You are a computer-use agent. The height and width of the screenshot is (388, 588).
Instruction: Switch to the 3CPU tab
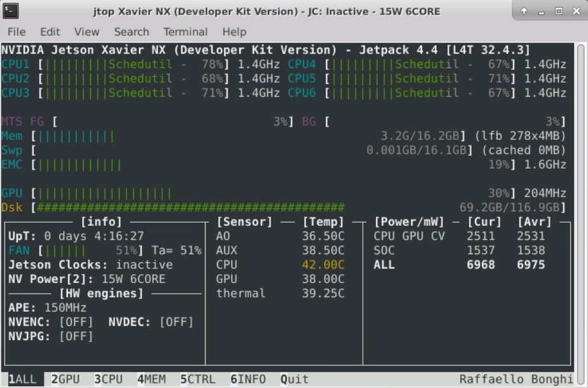pyautogui.click(x=108, y=379)
